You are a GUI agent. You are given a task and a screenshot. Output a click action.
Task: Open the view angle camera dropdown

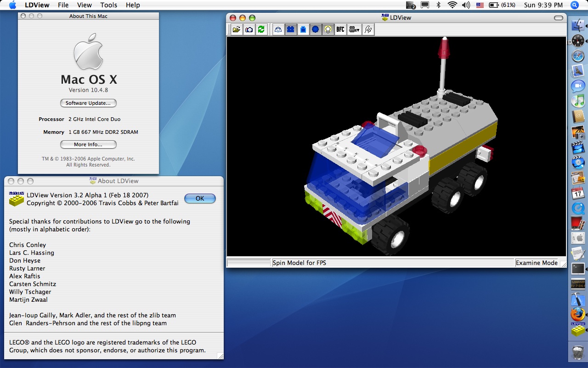pyautogui.click(x=354, y=29)
